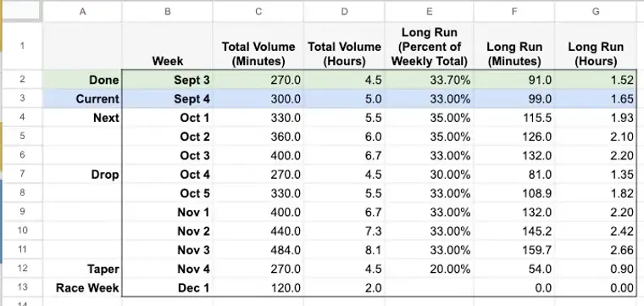This screenshot has height=306, width=644.
Task: Click the 2.66 long run hours cell
Action: [596, 249]
